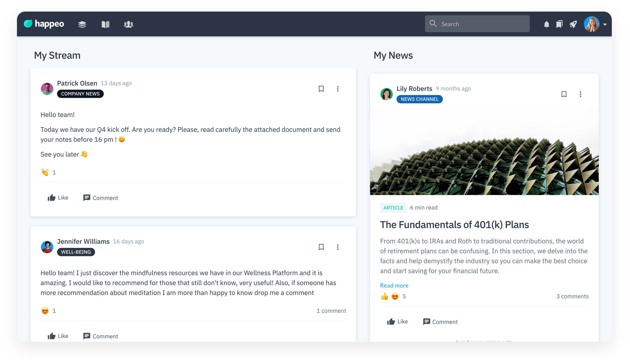
Task: Open three-dot menu on Lily Roberts' article
Action: (580, 94)
